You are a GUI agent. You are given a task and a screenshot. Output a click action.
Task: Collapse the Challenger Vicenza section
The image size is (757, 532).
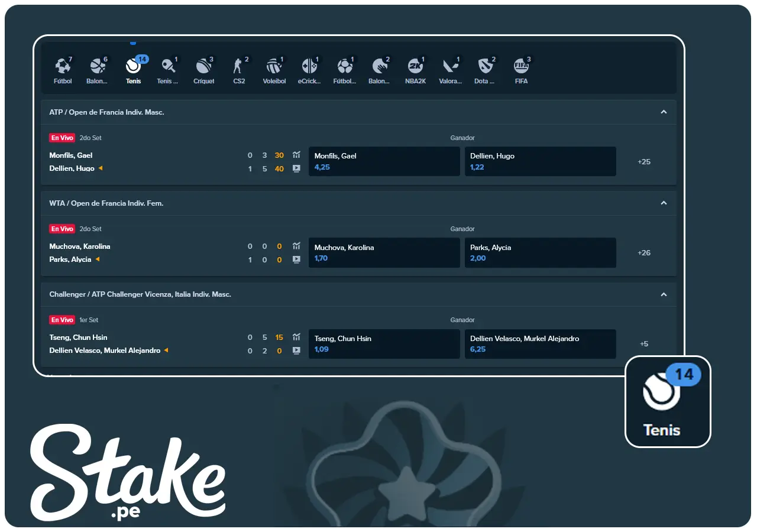[664, 294]
